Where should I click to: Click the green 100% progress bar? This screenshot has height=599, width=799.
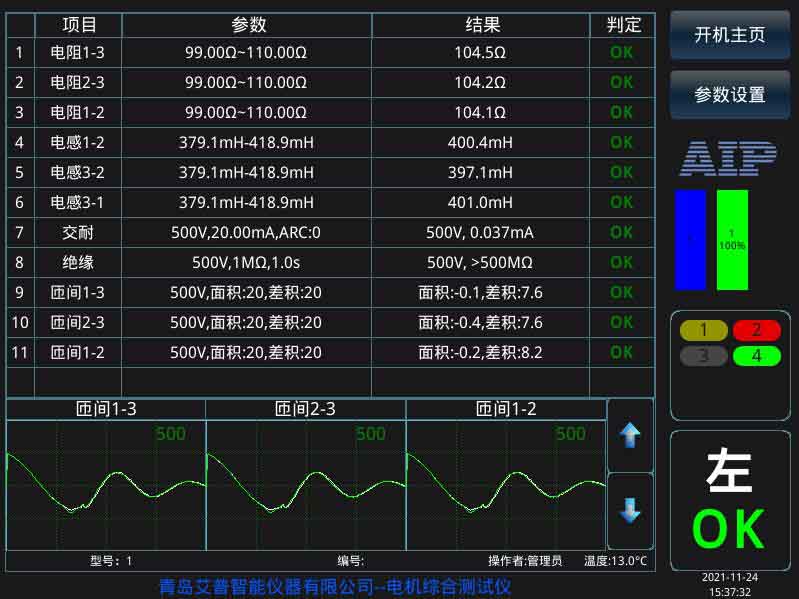point(732,240)
